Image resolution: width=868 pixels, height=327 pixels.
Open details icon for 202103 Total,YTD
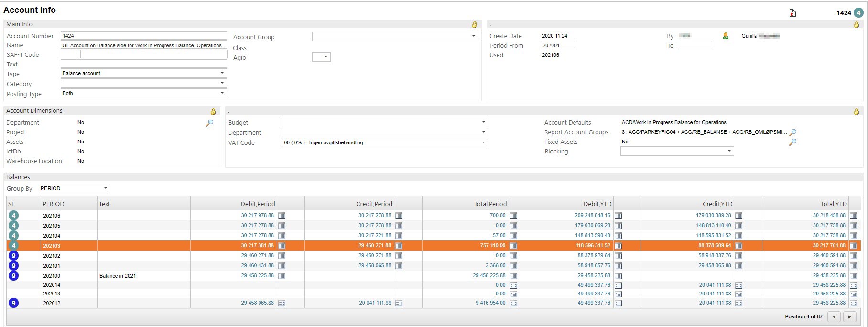click(x=853, y=246)
